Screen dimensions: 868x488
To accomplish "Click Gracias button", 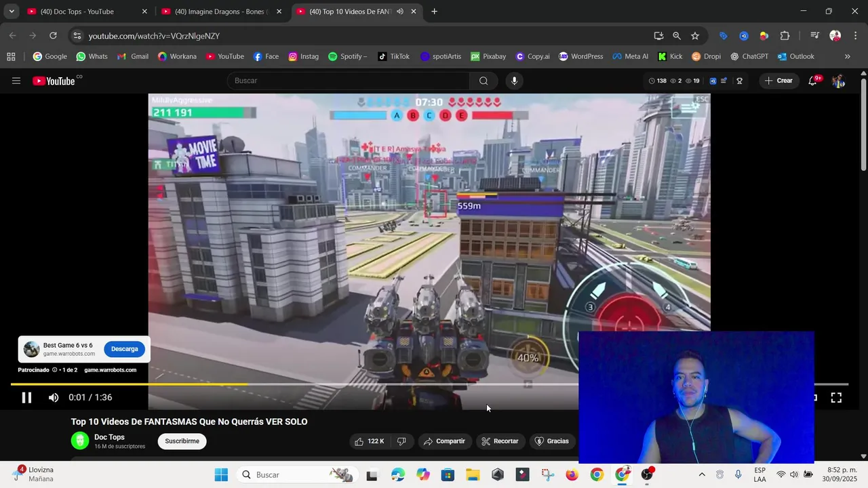I will pos(552,441).
